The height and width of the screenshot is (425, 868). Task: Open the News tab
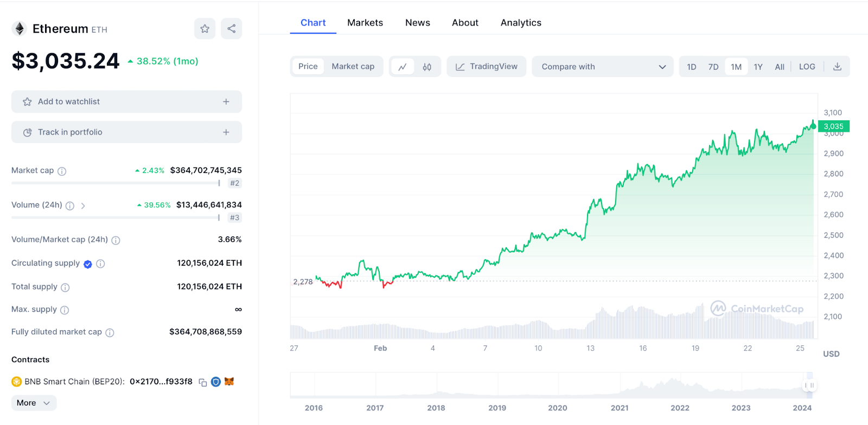418,23
